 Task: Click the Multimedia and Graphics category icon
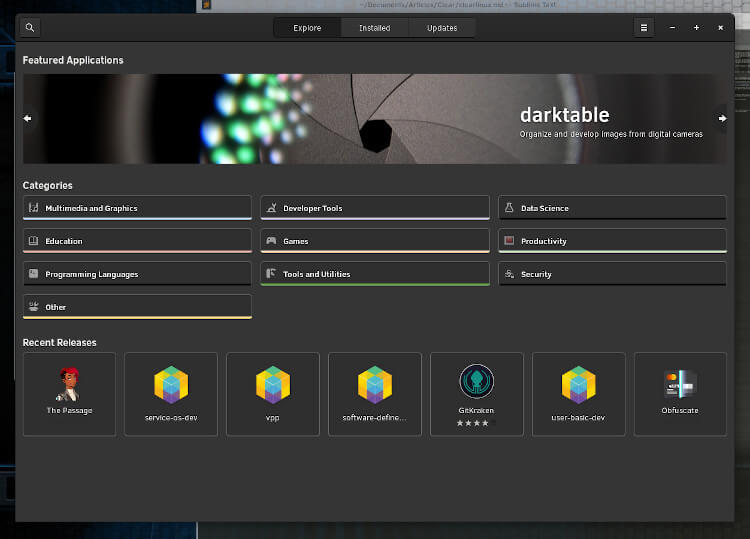(x=33, y=208)
